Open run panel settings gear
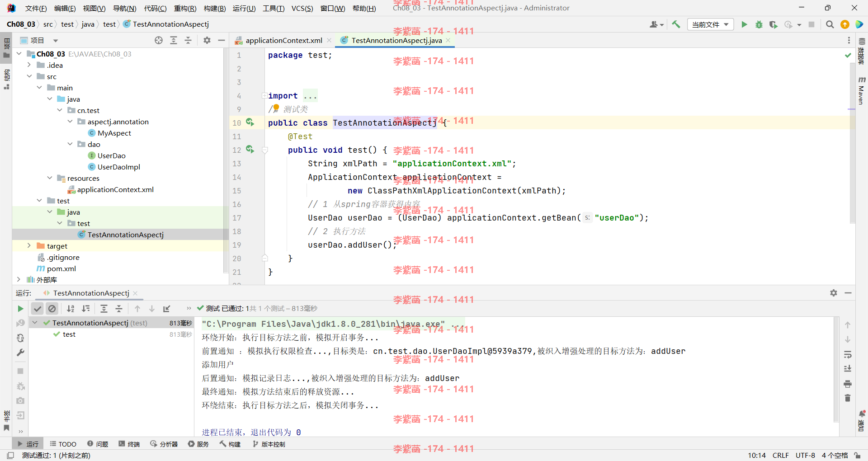 click(x=834, y=293)
